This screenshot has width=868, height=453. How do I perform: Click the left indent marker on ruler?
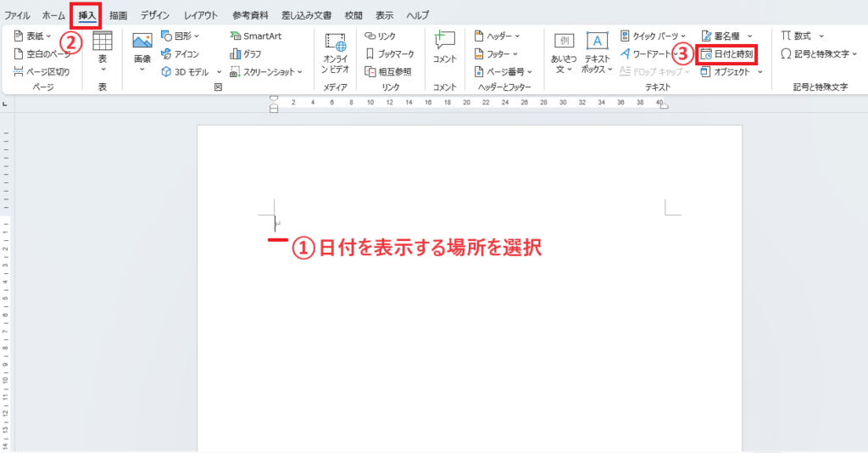[274, 108]
